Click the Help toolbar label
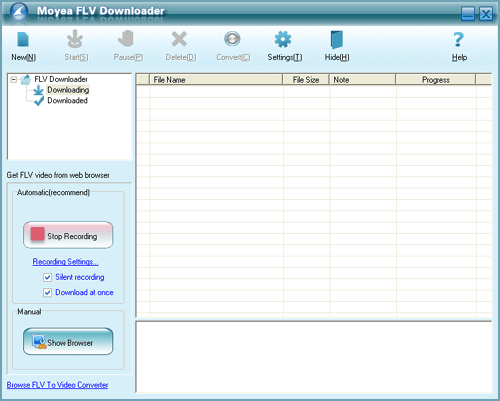This screenshot has width=500, height=401. [459, 57]
